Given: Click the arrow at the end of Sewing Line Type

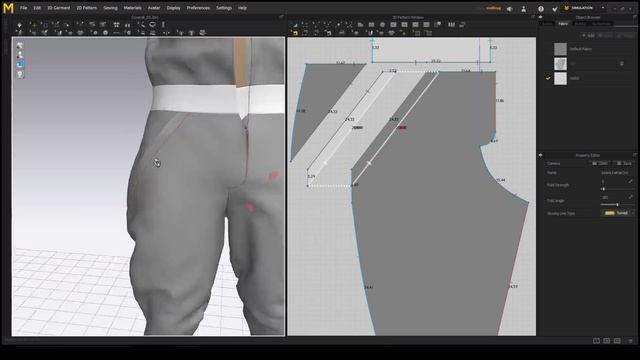Looking at the screenshot, I should tap(633, 213).
